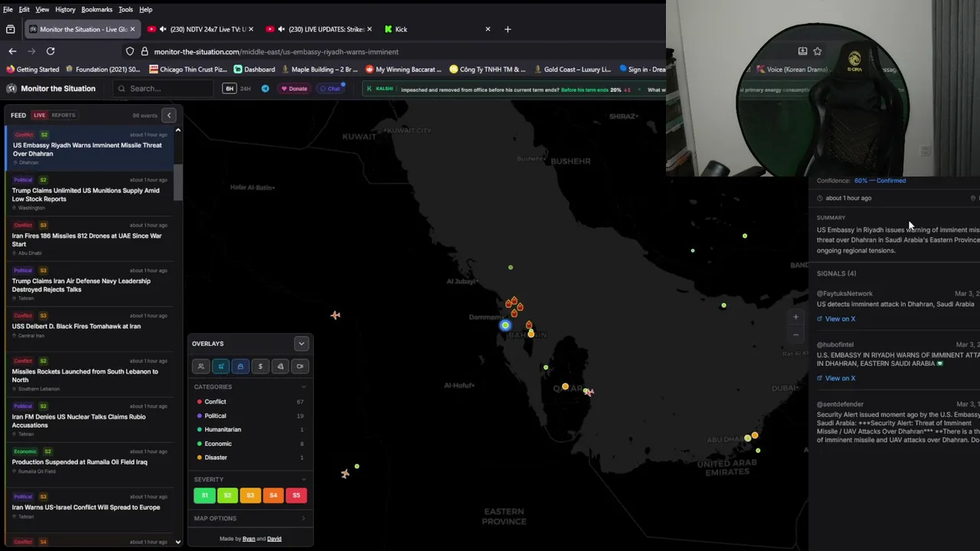Viewport: 980px width, 551px height.
Task: Click the aircraft marker west of Dammam
Action: 335,315
